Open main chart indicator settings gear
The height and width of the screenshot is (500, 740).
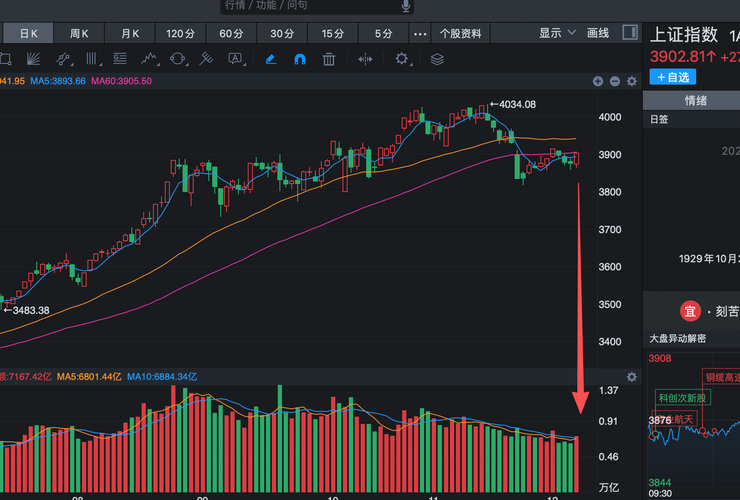tap(631, 81)
